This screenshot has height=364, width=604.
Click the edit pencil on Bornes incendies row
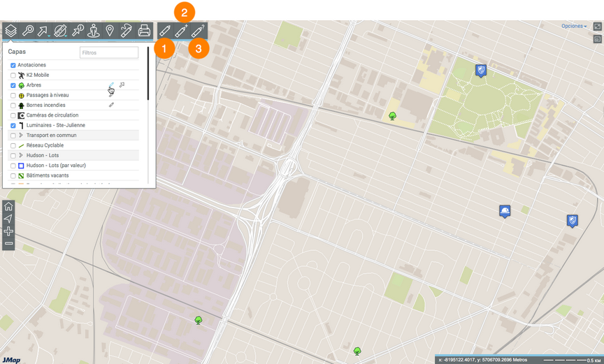point(111,105)
